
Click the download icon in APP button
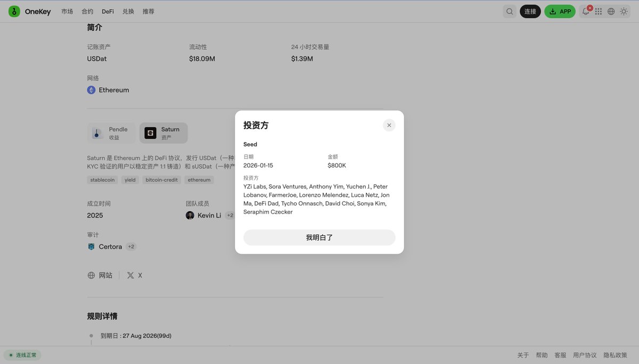tap(553, 11)
